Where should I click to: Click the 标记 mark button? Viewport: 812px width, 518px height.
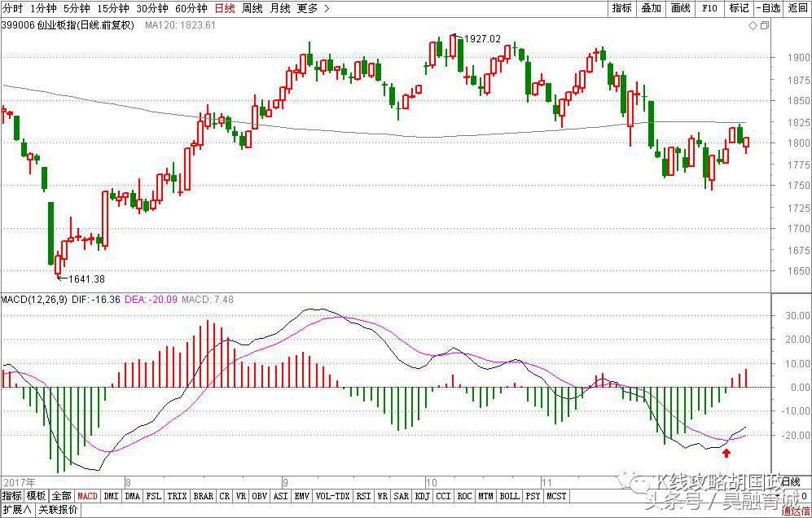(x=739, y=8)
